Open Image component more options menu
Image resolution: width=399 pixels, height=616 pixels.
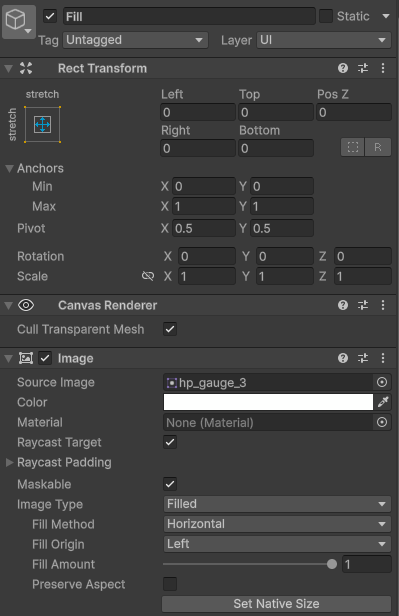pos(383,358)
